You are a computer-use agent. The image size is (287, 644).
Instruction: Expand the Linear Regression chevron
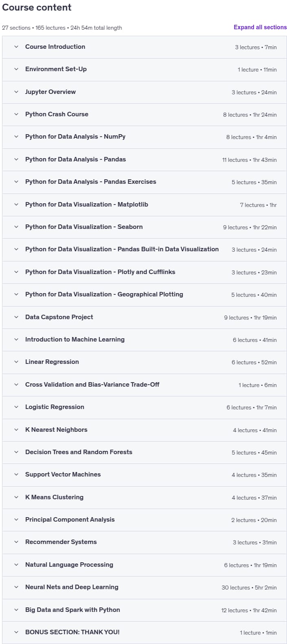click(x=16, y=362)
